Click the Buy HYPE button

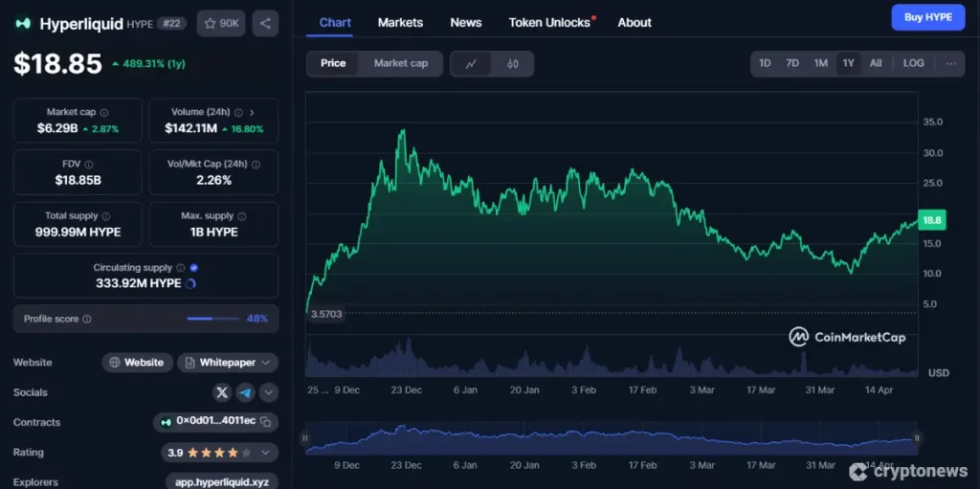(928, 17)
